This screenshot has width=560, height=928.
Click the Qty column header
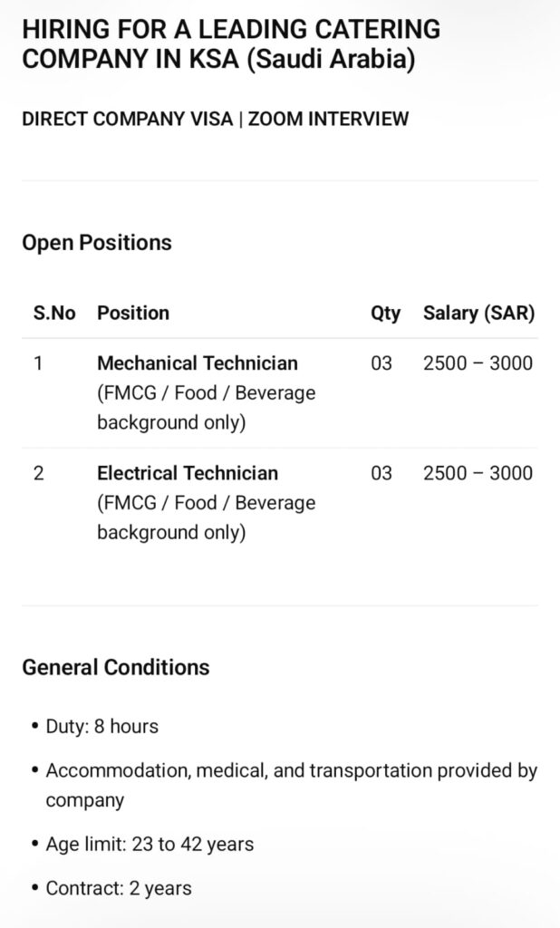pos(385,314)
